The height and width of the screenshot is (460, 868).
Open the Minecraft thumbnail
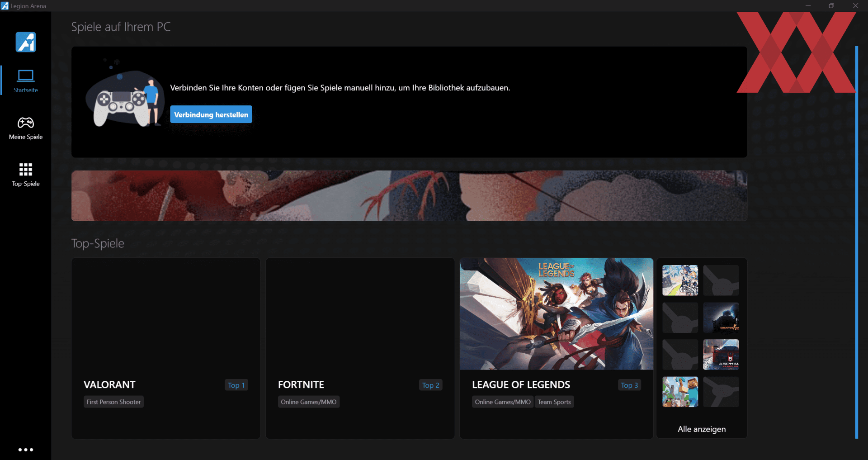coord(680,392)
